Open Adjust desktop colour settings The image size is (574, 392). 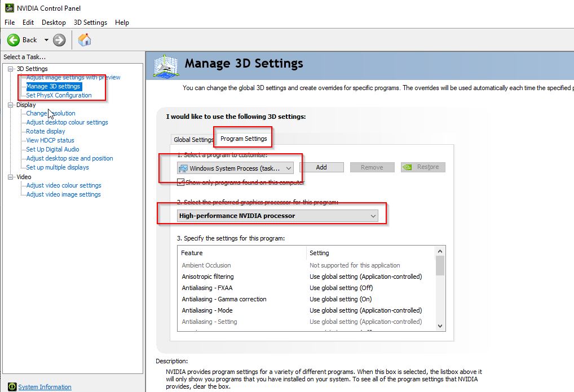point(67,122)
